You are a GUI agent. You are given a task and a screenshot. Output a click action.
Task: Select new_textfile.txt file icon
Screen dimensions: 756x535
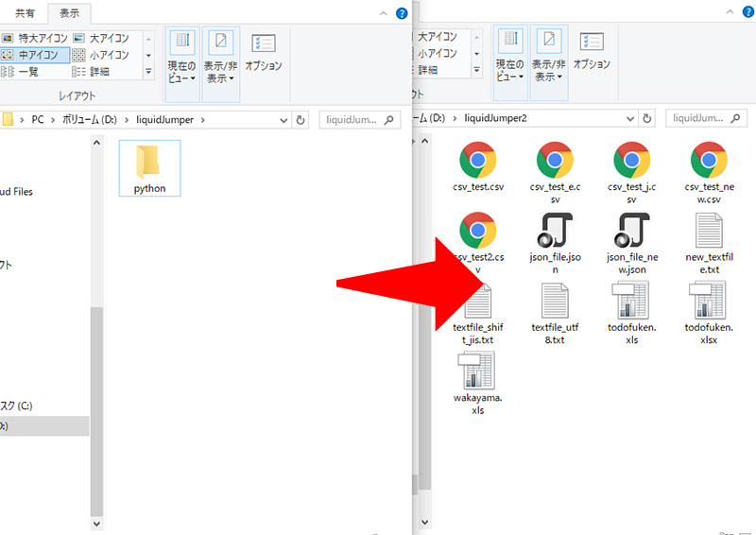click(709, 230)
